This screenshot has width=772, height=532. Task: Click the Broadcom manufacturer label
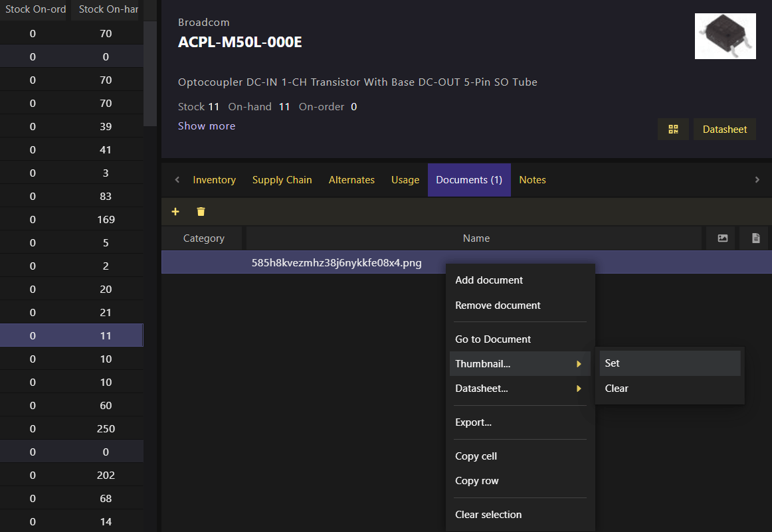coord(204,22)
